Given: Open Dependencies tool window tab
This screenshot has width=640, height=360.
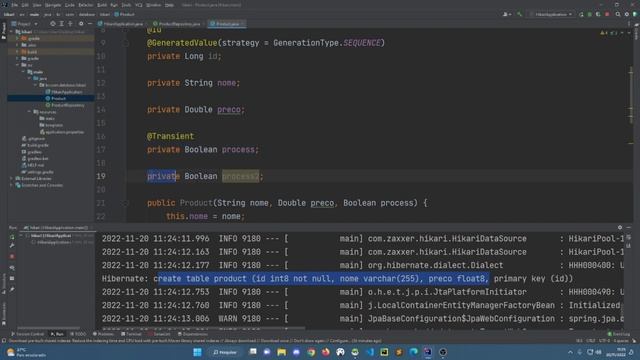Looking at the screenshot, I should [x=193, y=334].
